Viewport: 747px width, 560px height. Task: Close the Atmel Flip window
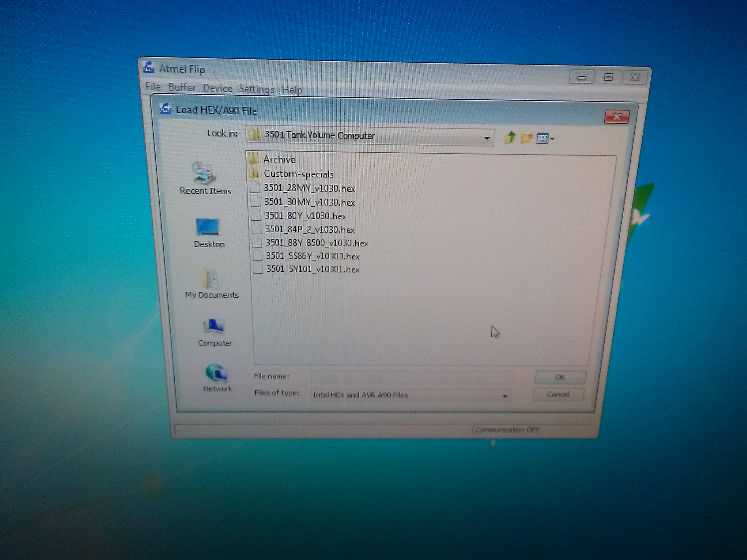point(635,78)
